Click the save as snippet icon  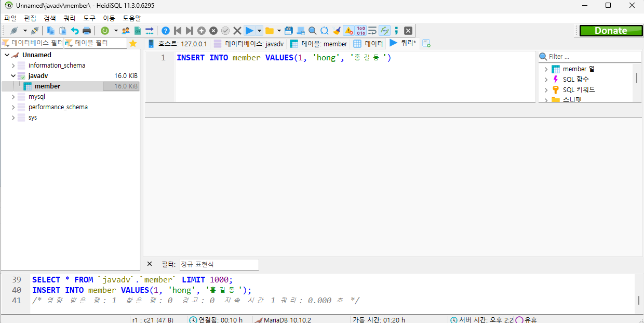pos(301,31)
